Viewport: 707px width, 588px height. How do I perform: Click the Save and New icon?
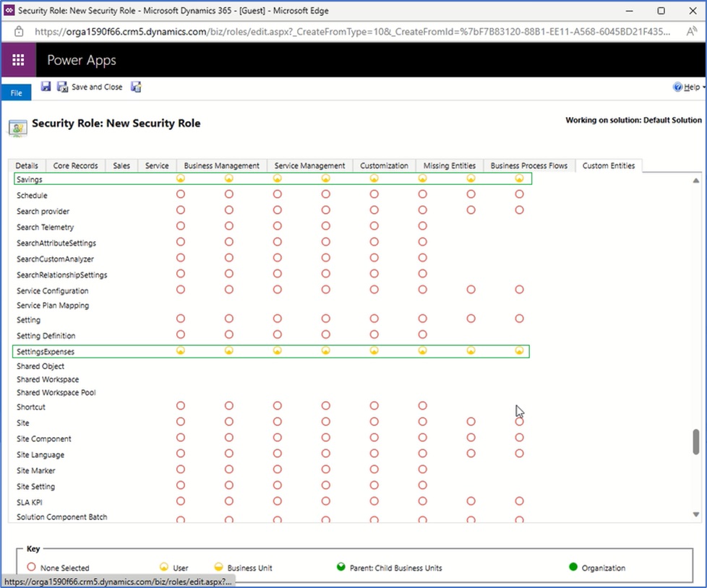click(x=136, y=87)
